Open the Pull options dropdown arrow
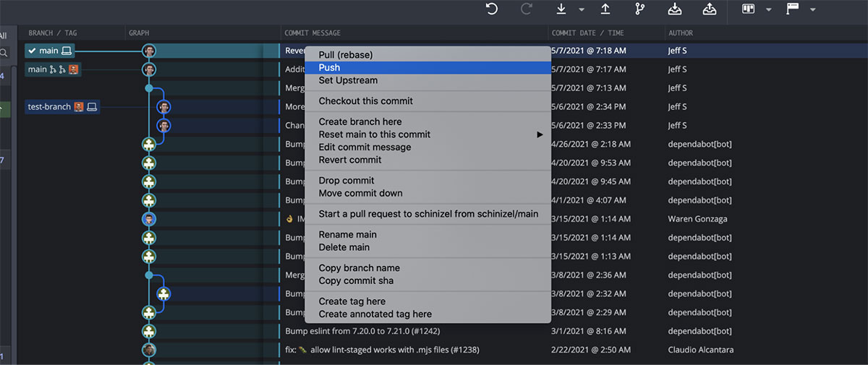The height and width of the screenshot is (365, 868). click(582, 10)
